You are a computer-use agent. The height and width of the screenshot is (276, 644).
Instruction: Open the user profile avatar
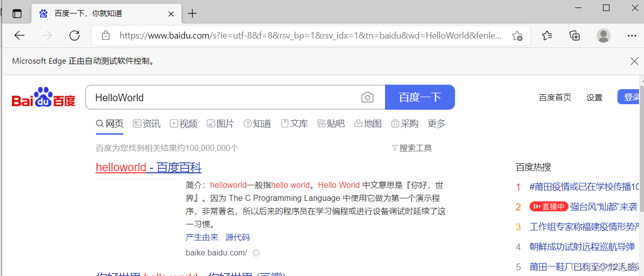(x=603, y=36)
